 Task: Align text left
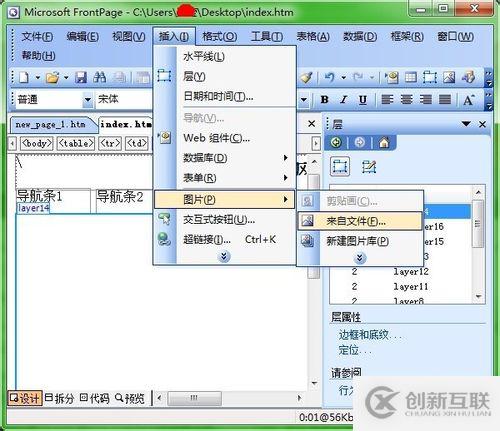point(387,100)
